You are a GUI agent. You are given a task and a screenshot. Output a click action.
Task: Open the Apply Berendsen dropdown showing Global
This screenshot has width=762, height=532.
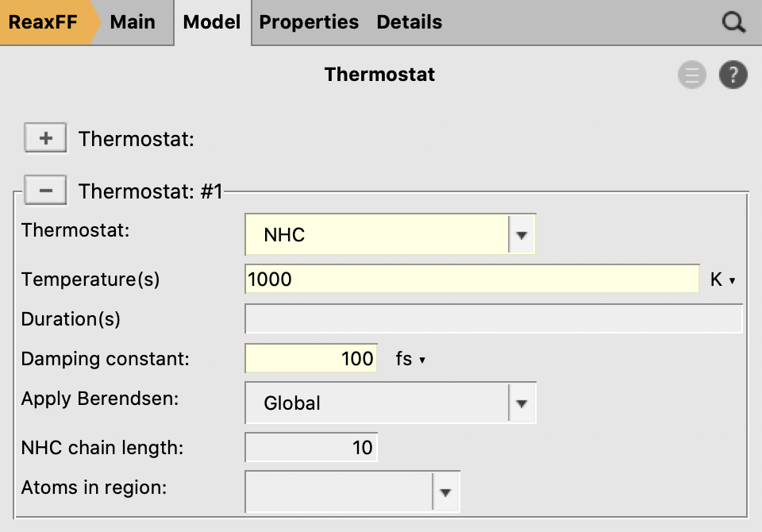click(522, 403)
